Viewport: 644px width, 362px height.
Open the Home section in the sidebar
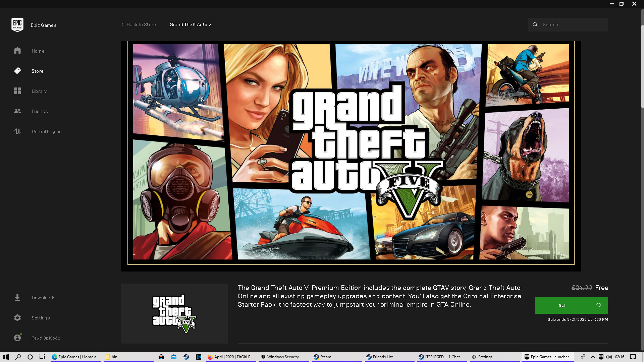click(38, 51)
